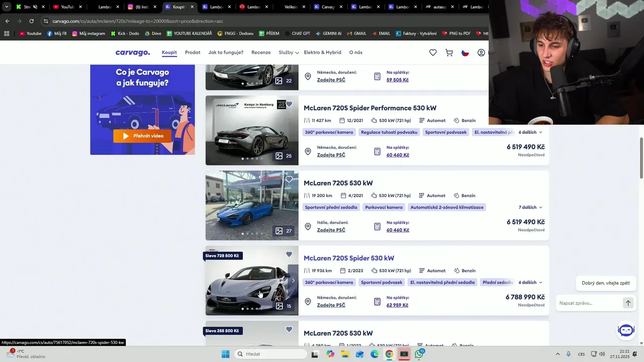Viewport: 644px width, 362px height.
Task: Click the price 6 788 990 Kč
Action: [525, 297]
